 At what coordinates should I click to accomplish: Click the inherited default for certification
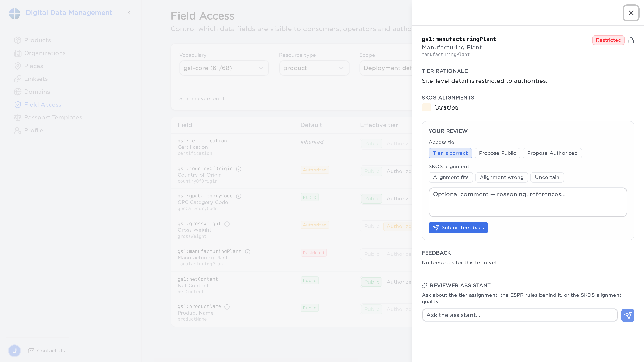tap(312, 142)
